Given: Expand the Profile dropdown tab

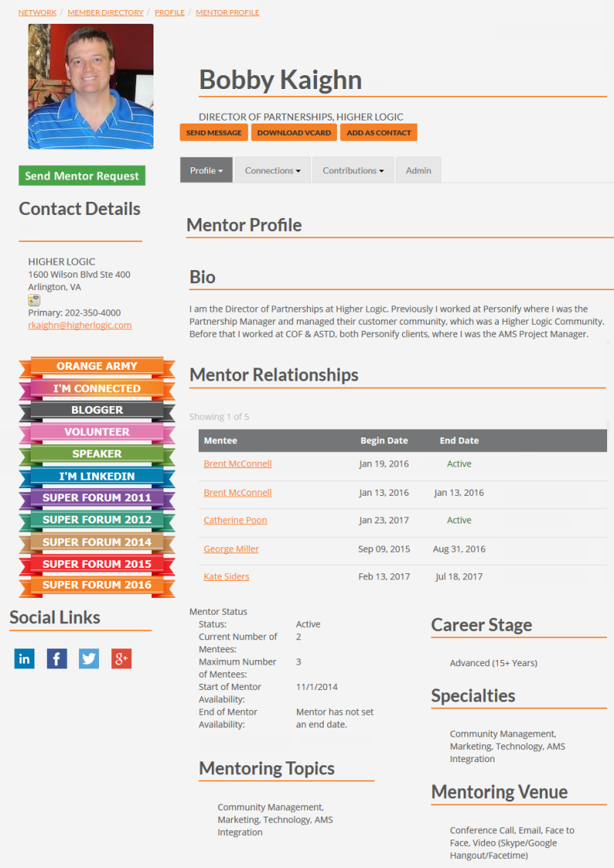Looking at the screenshot, I should pos(206,170).
